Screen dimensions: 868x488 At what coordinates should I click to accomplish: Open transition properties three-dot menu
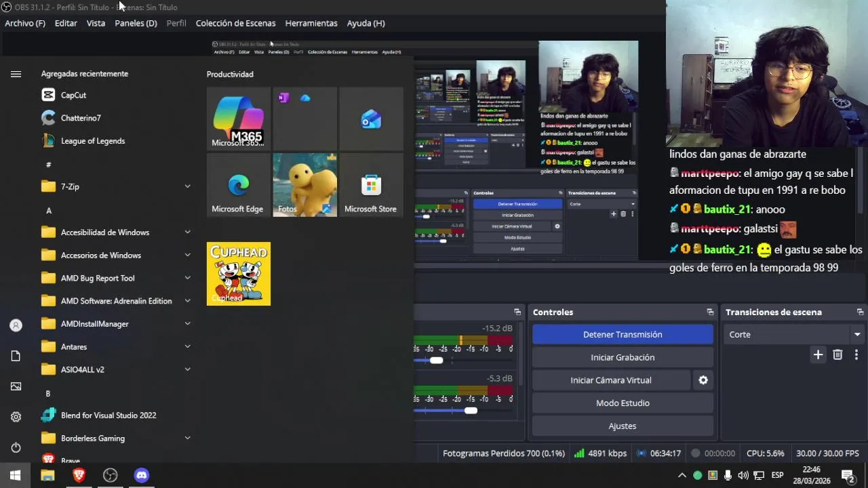tap(856, 354)
